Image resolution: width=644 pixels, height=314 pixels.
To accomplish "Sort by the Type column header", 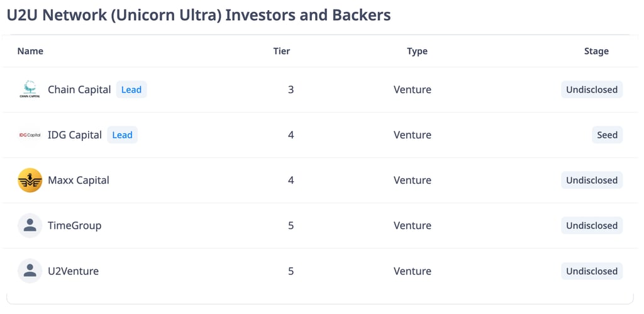I will coord(418,51).
